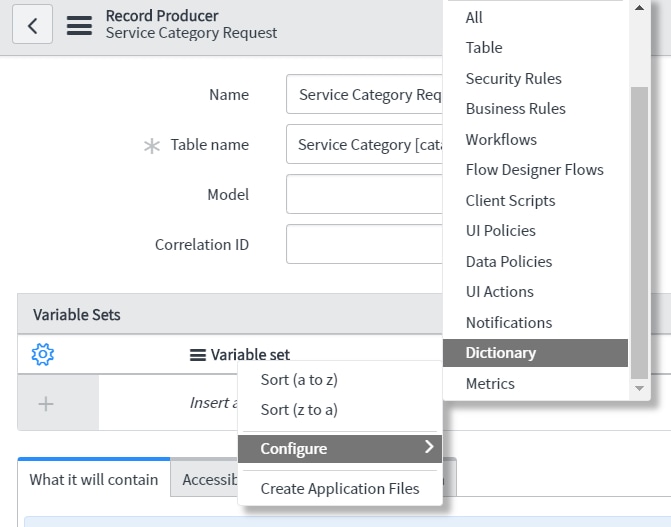Click the Table name field
The image size is (671, 527).
(364, 144)
